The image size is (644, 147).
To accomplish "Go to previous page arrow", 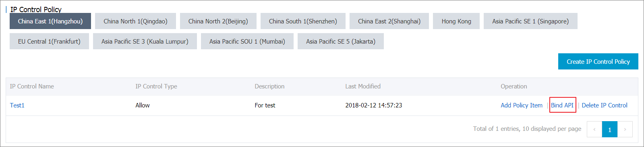I will [594, 129].
